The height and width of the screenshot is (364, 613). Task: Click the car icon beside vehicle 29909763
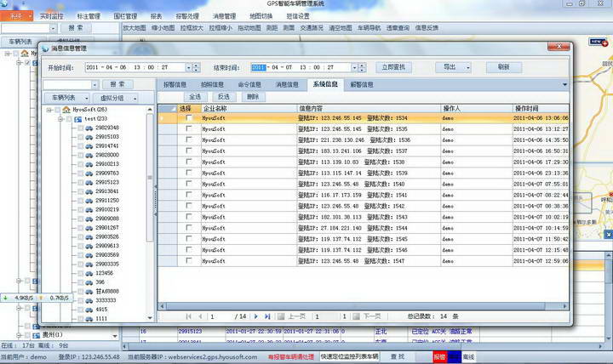(89, 173)
